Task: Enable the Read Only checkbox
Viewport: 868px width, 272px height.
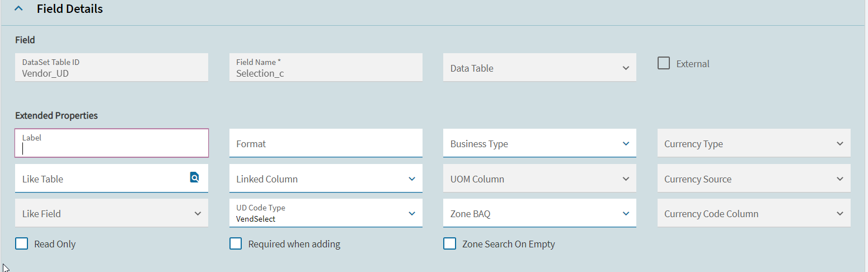Action: 22,243
